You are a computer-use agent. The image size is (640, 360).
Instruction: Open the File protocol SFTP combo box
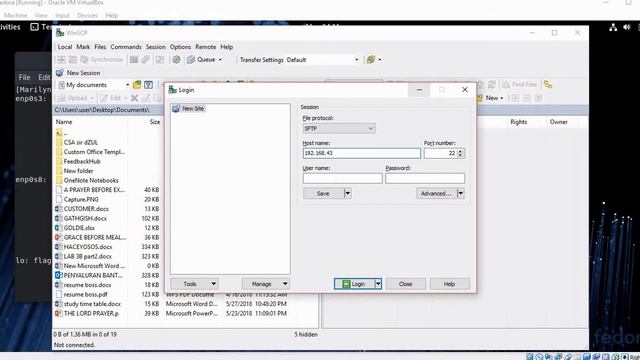tap(339, 128)
